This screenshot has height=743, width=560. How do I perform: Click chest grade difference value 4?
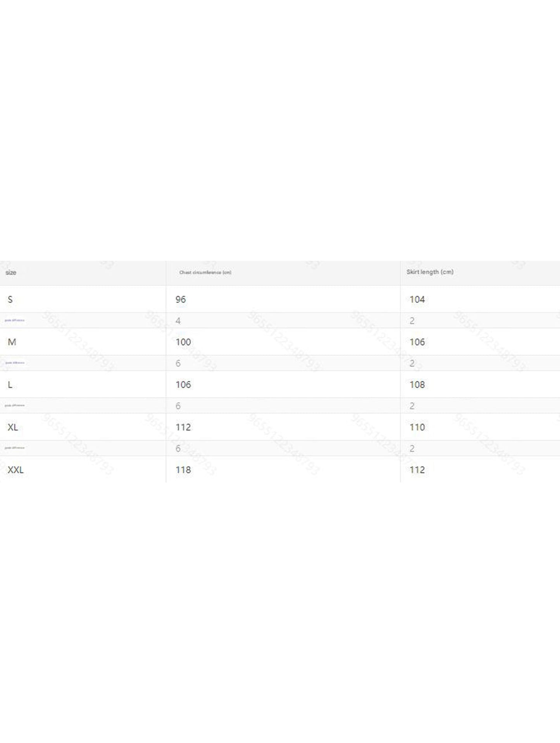point(178,321)
